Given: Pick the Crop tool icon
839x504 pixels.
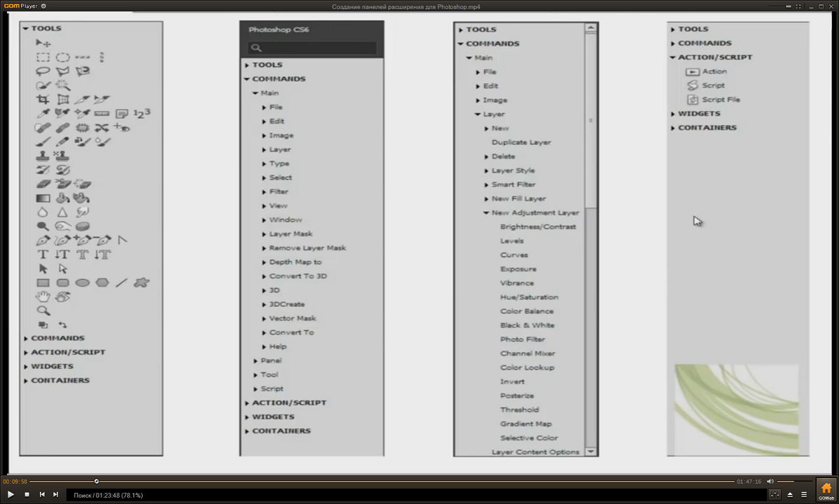Looking at the screenshot, I should pos(43,100).
